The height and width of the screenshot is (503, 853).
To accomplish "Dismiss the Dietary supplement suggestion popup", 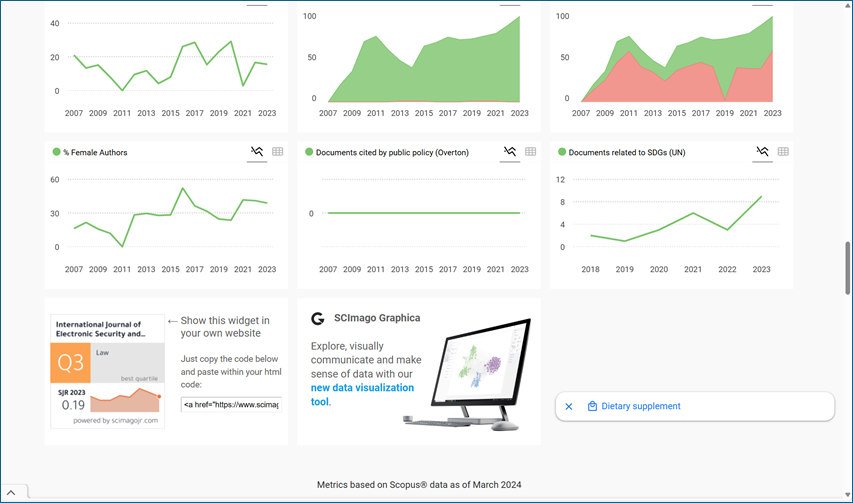I will tap(569, 407).
